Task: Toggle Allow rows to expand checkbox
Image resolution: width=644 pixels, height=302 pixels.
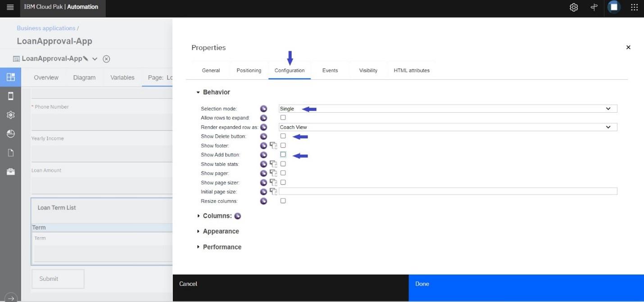Action: click(283, 118)
